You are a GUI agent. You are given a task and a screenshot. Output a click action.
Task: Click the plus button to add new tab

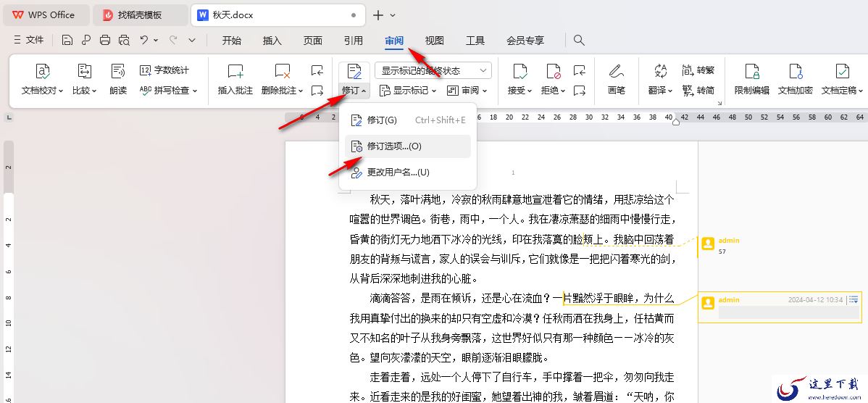pyautogui.click(x=378, y=15)
